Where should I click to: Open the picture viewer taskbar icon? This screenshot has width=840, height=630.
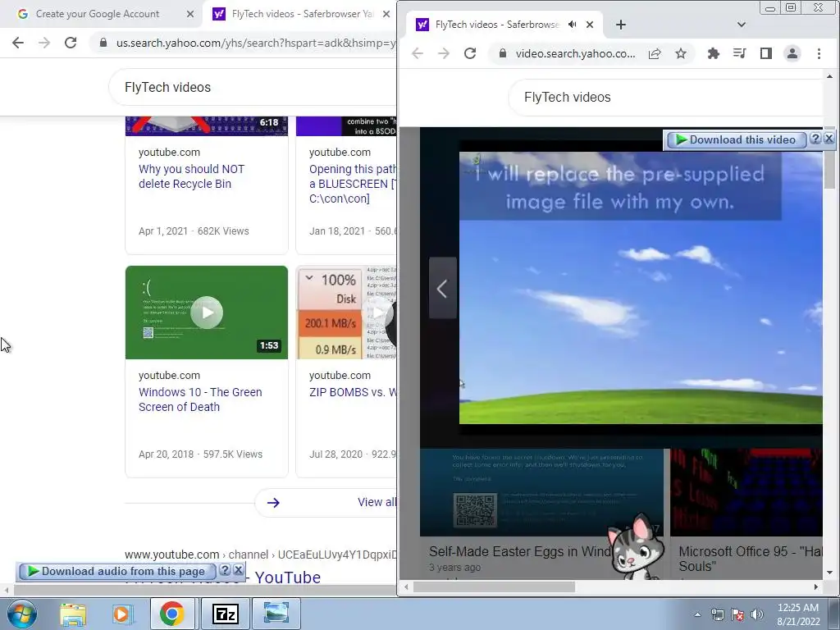(276, 614)
